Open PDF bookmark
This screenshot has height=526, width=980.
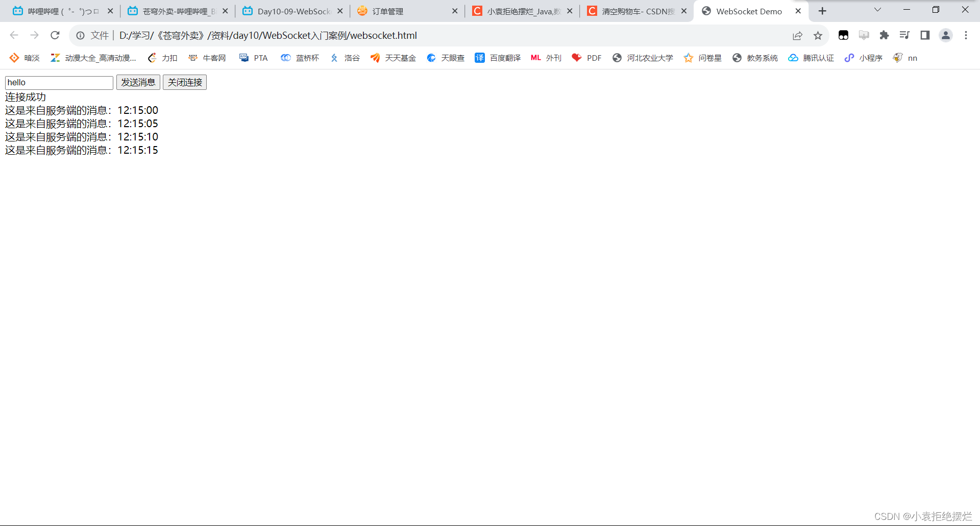[586, 58]
